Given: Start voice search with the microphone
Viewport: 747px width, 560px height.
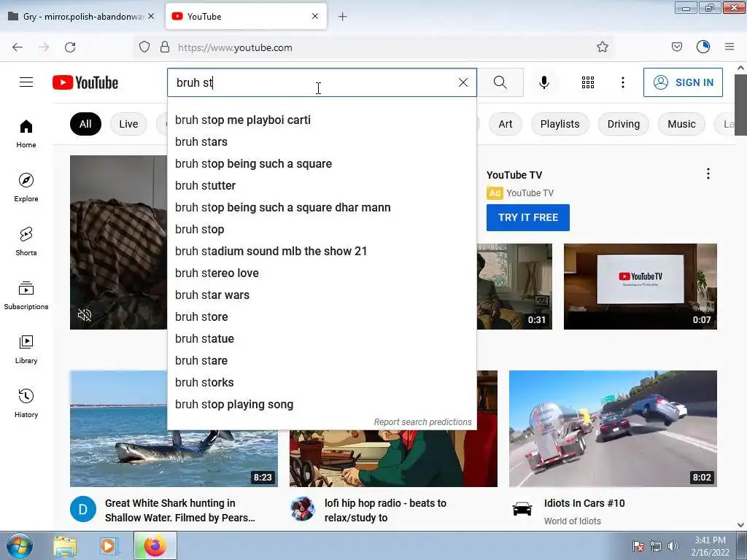Looking at the screenshot, I should tap(544, 82).
